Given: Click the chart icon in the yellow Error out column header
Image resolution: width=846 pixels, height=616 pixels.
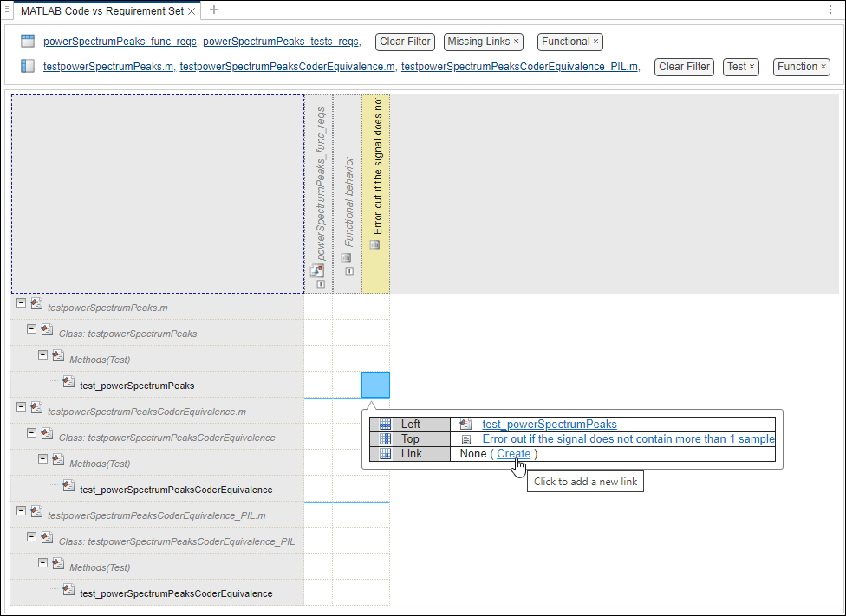Looking at the screenshot, I should (x=374, y=244).
